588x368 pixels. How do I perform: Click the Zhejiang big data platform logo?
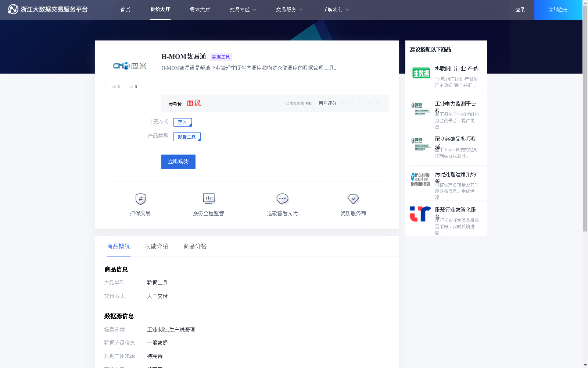pos(48,9)
